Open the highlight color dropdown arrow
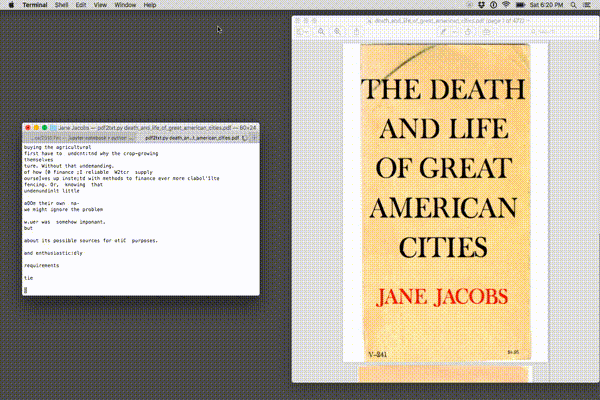This screenshot has width=600, height=400. (x=454, y=32)
